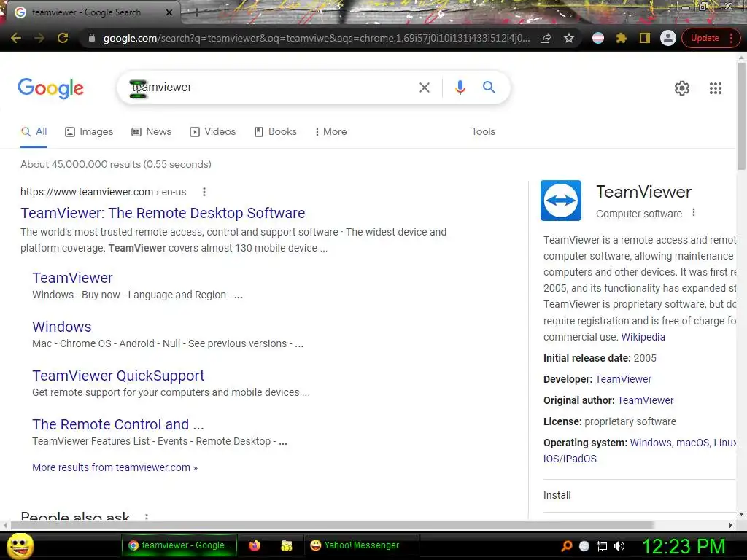
Task: Expand the More search categories menu
Action: [x=331, y=132]
